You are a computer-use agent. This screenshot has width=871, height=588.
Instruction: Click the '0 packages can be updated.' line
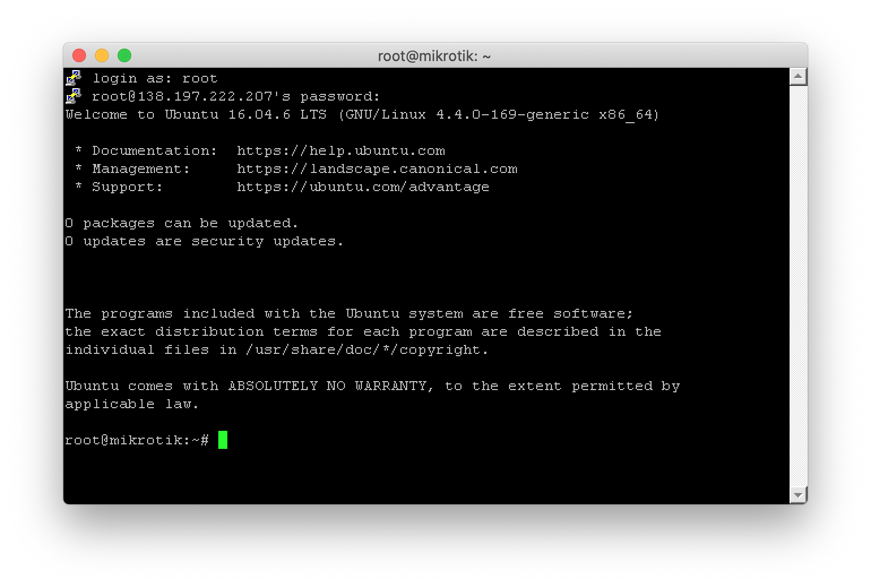182,223
